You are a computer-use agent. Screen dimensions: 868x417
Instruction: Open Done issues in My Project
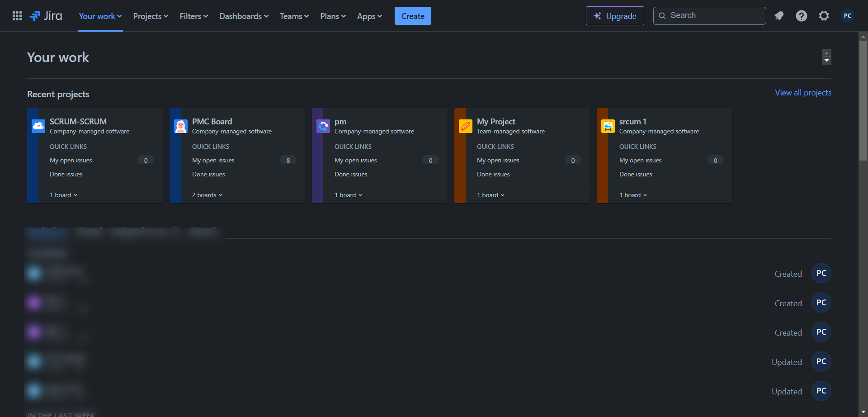point(493,174)
